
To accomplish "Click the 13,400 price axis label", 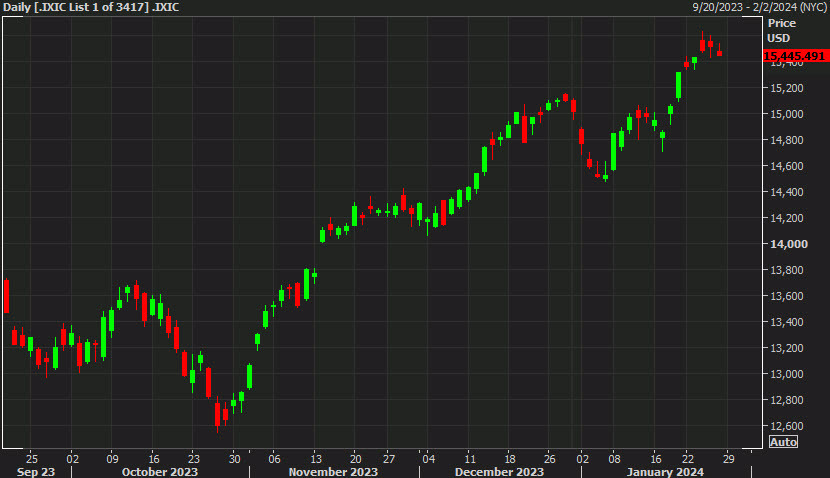I will pyautogui.click(x=787, y=322).
